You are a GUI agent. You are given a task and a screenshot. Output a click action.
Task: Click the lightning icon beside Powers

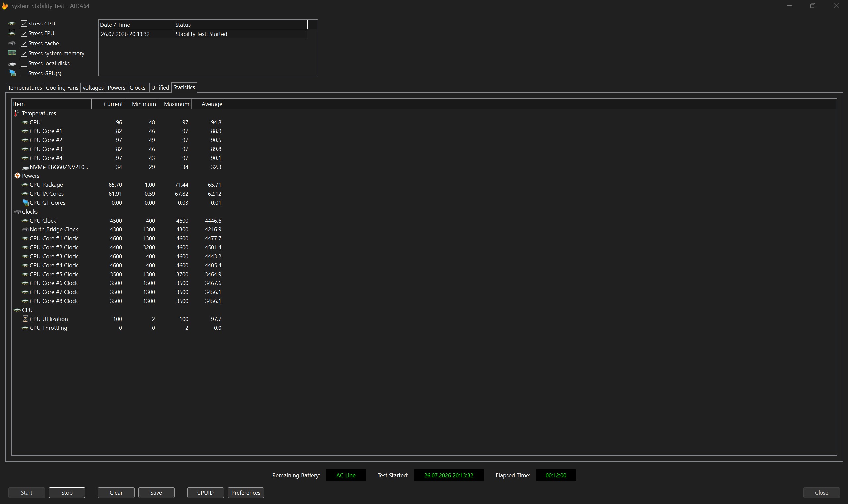click(x=17, y=176)
